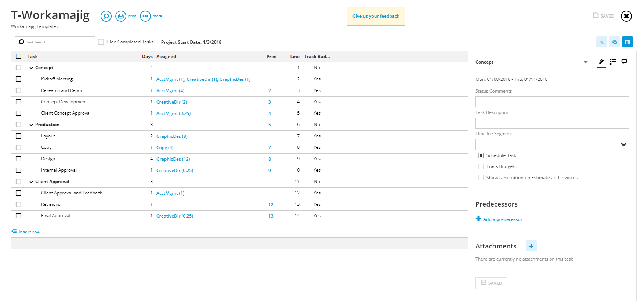The image size is (644, 301).
Task: Open the Workamajig Template breadcrumb link
Action: pyautogui.click(x=33, y=26)
